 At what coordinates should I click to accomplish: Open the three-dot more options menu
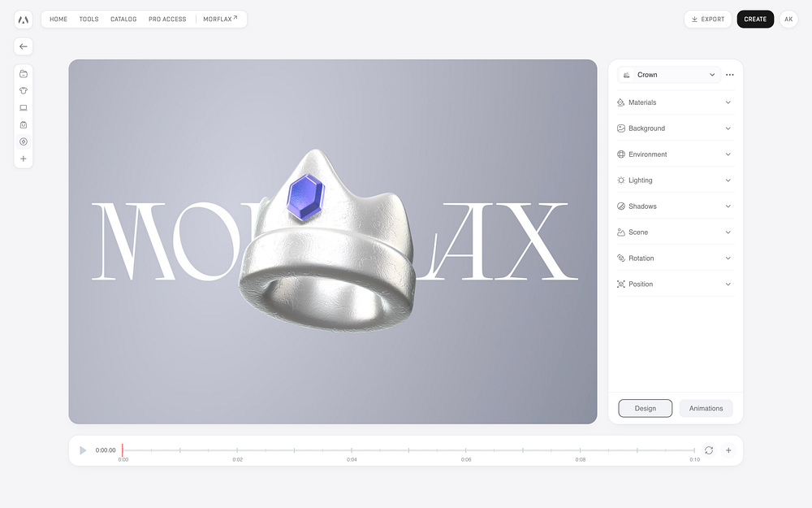[730, 75]
